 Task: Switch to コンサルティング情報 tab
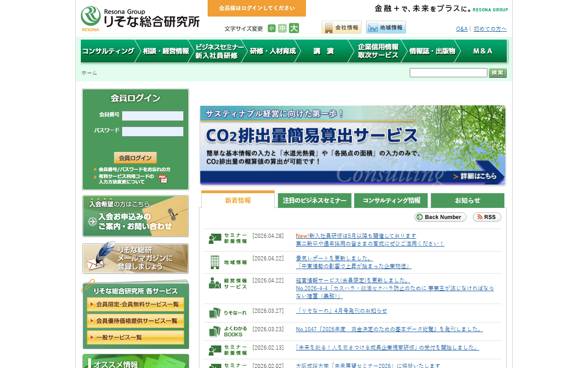pyautogui.click(x=391, y=201)
